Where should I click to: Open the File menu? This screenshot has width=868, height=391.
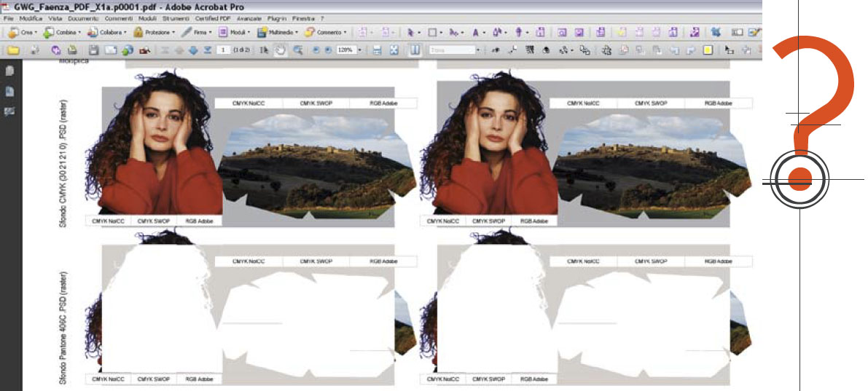click(x=8, y=18)
